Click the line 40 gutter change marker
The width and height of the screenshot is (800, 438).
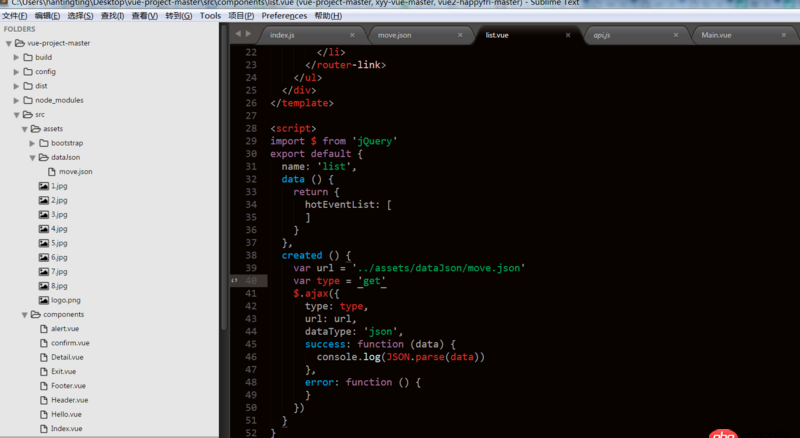click(234, 280)
